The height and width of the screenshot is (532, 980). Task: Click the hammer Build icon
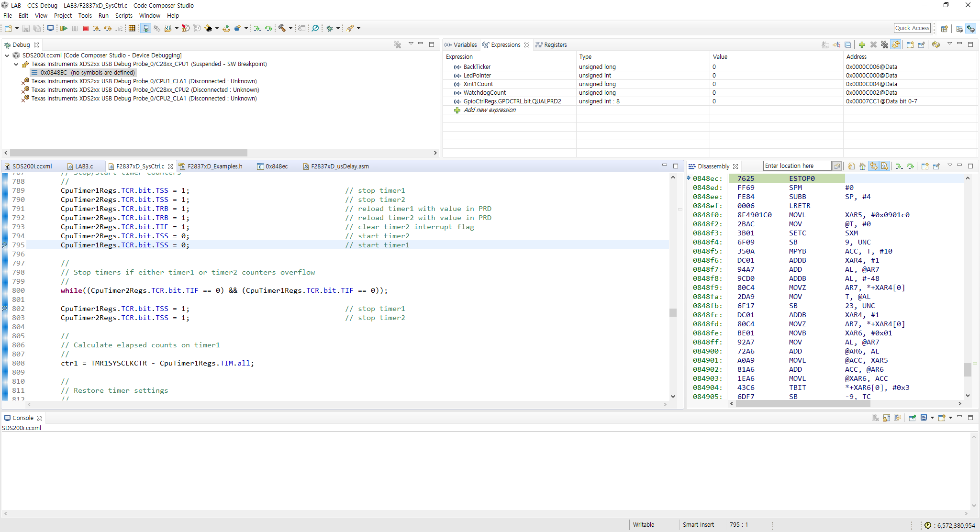click(282, 29)
